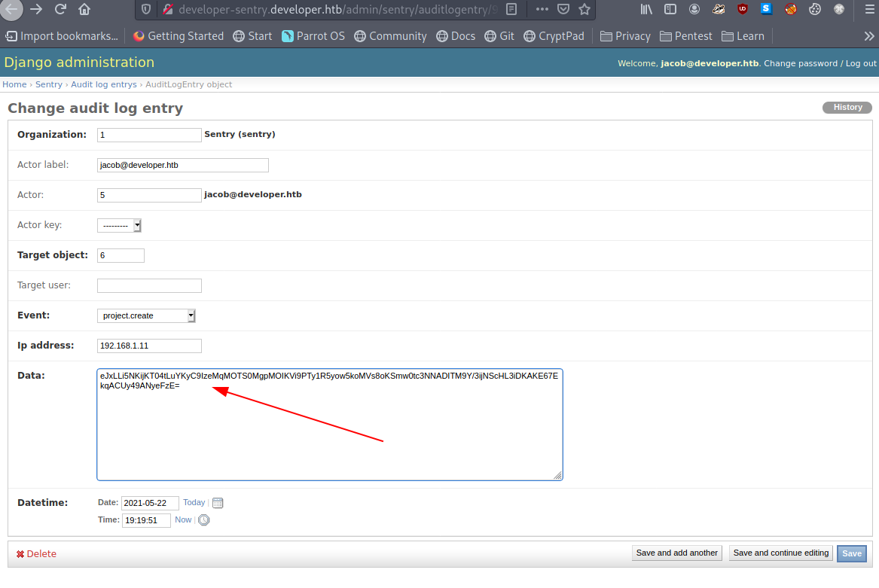
Task: Expand the Actor key dropdown
Action: [x=120, y=225]
